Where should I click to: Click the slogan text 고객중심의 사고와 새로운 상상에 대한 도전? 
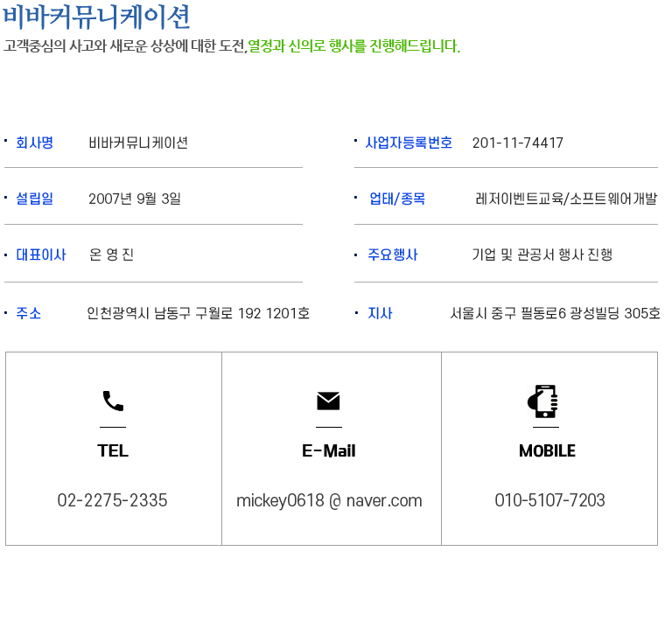(124, 45)
